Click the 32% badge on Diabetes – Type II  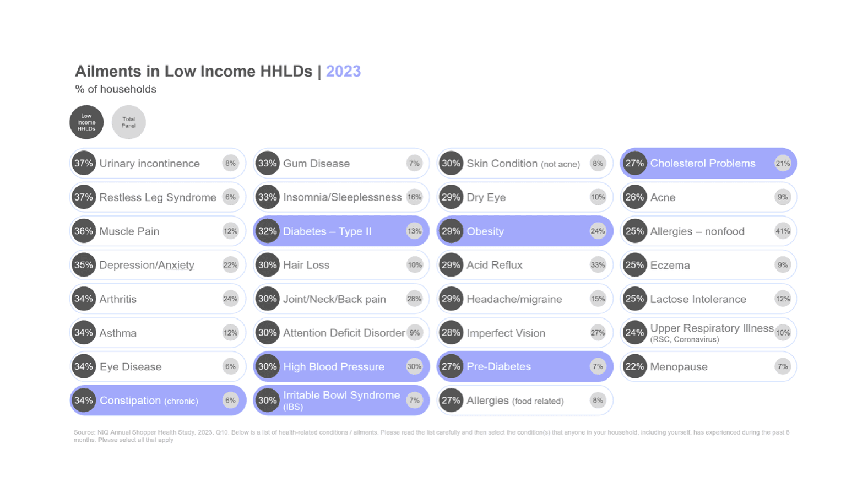[268, 231]
